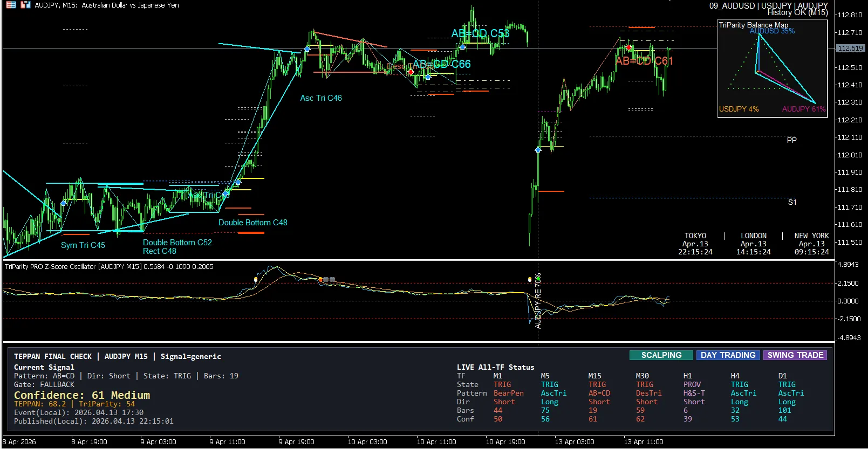Screen dimensions: 868x449
Task: Open the Depth of Market grid icon
Action: (11, 5)
